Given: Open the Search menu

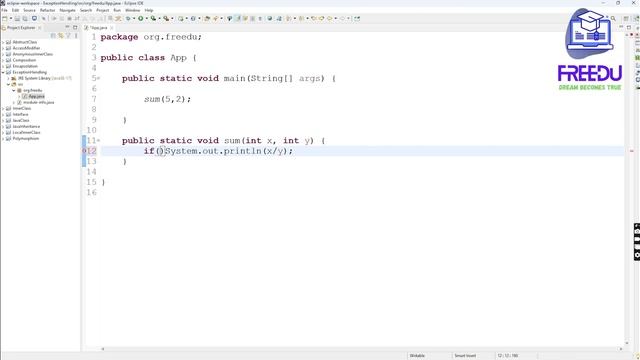Looking at the screenshot, I should click(x=86, y=10).
